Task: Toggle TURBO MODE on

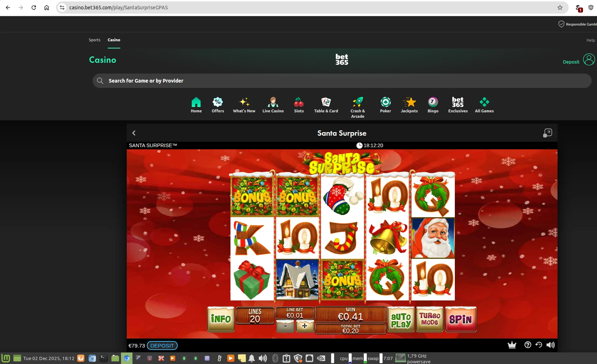Action: (x=430, y=319)
